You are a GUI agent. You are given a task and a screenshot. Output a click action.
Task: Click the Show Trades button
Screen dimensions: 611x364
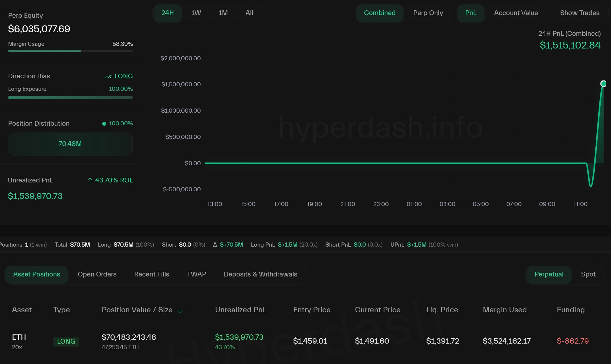point(580,13)
